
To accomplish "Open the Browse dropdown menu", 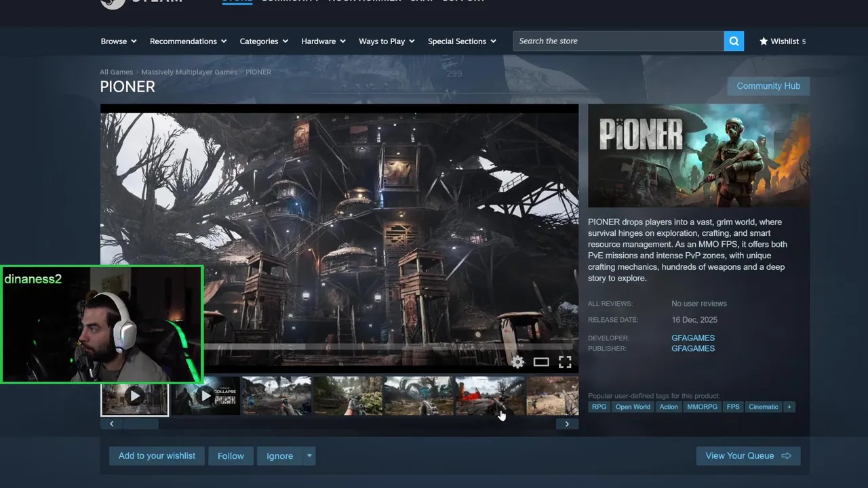I will 119,41.
